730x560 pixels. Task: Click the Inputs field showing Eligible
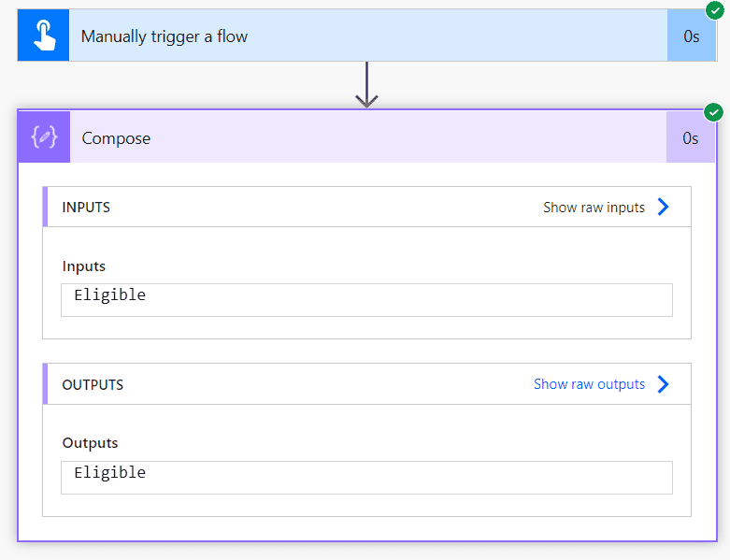(366, 300)
